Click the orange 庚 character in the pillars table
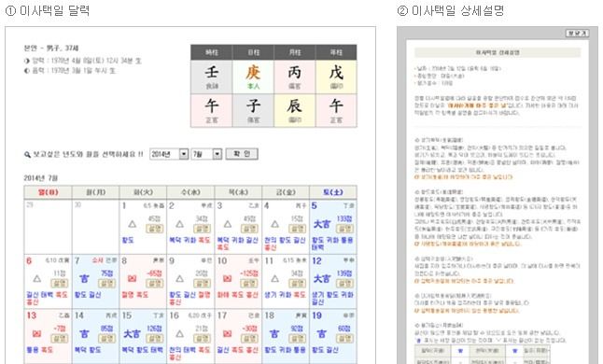Viewport: 603px width, 364px height. point(253,72)
